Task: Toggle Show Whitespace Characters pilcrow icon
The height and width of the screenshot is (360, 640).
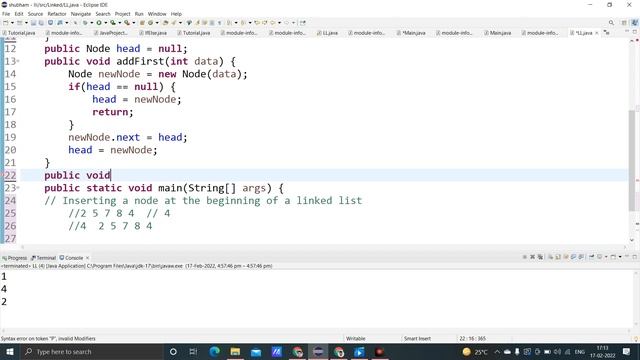Action: point(220,23)
